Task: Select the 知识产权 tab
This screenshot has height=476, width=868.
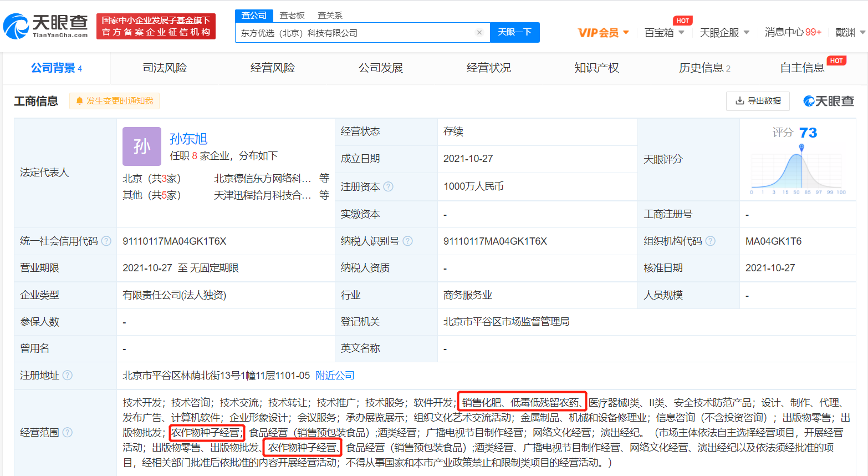Action: pos(596,68)
